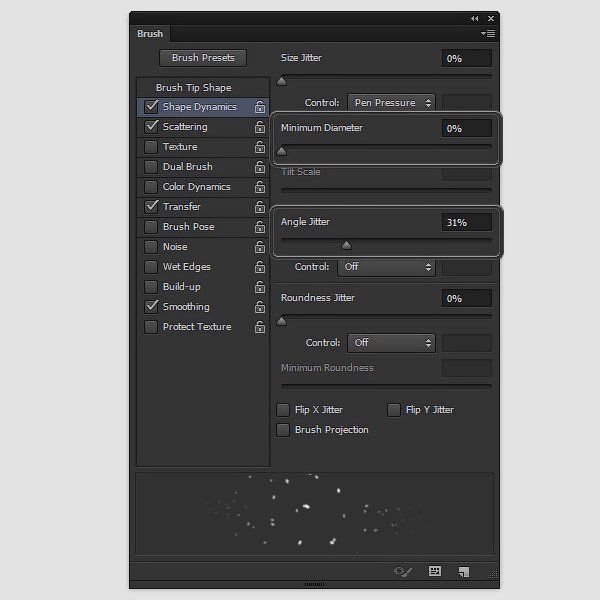The image size is (600, 600).
Task: Toggle the lock icon for Transfer
Action: tap(260, 207)
